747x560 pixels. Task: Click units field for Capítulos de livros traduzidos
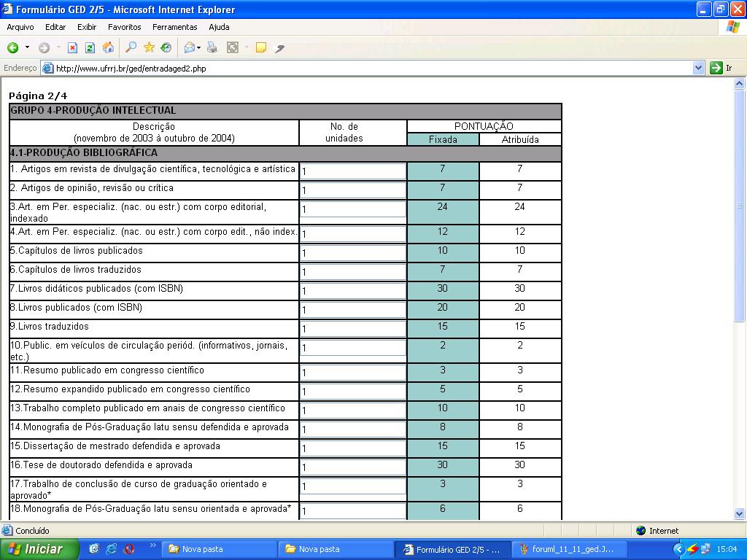point(352,272)
